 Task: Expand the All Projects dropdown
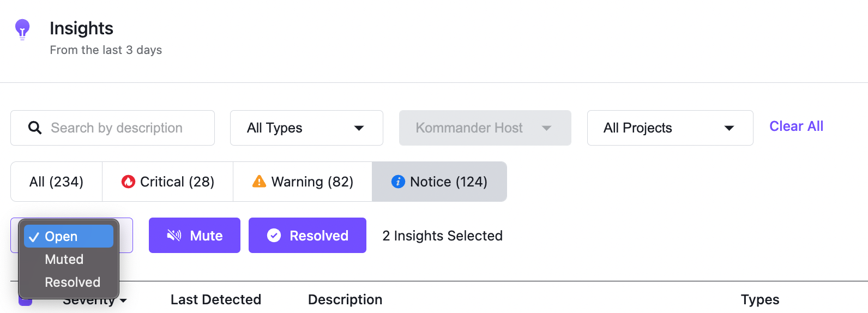pyautogui.click(x=670, y=128)
